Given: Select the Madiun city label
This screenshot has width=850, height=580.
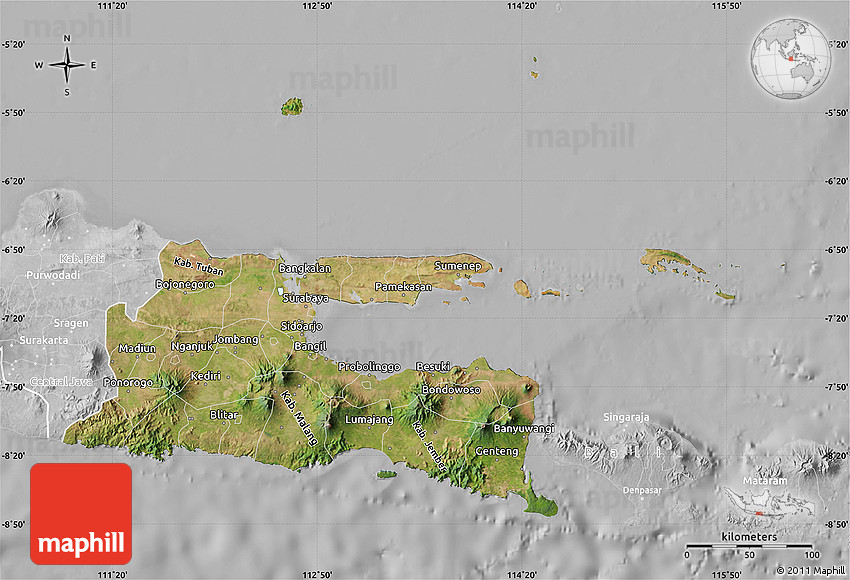Looking at the screenshot, I should tap(137, 348).
